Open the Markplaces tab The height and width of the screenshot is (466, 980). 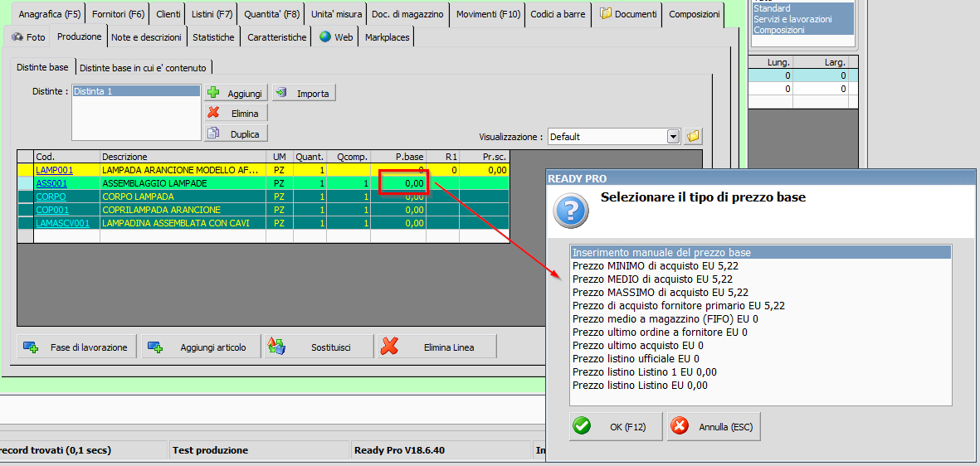coord(388,36)
